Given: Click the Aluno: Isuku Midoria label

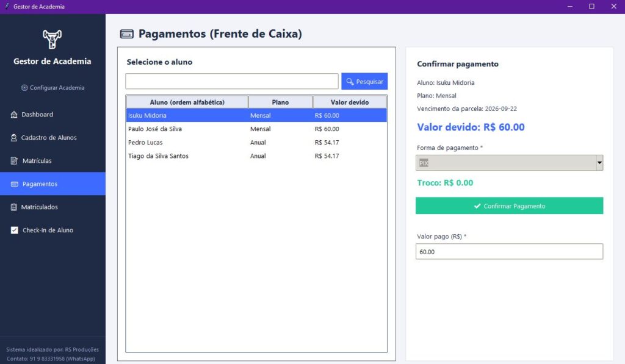Looking at the screenshot, I should 446,83.
